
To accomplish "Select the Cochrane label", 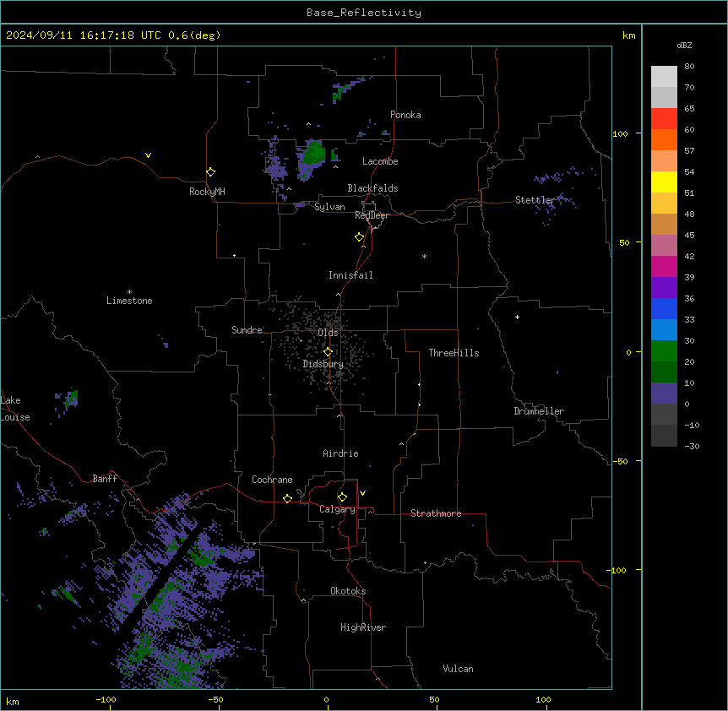I will [272, 480].
